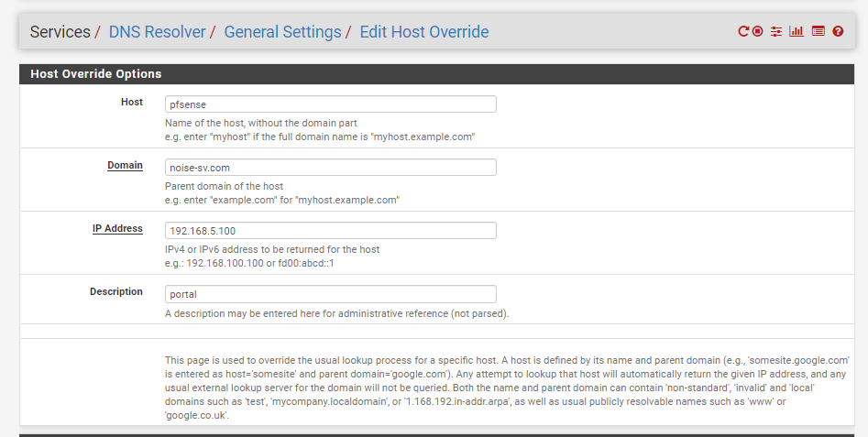Focus the Description field containing portal
868x437 pixels.
pos(331,294)
